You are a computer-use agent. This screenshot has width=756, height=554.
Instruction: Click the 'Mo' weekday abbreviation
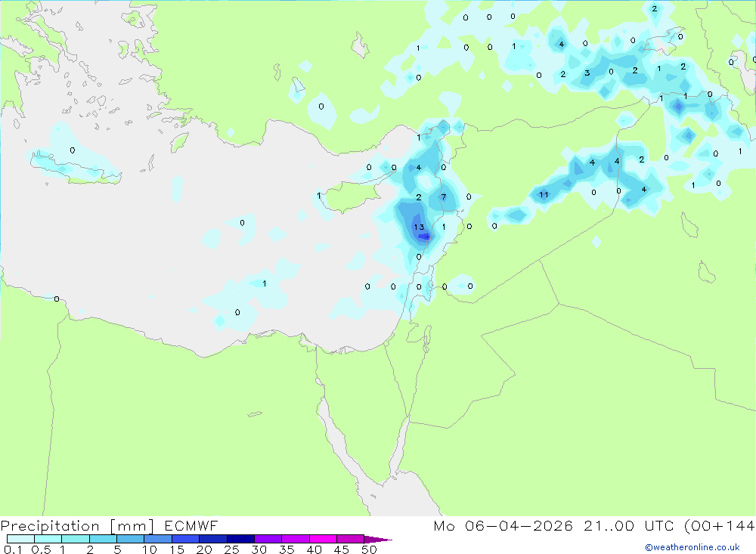pos(444,525)
